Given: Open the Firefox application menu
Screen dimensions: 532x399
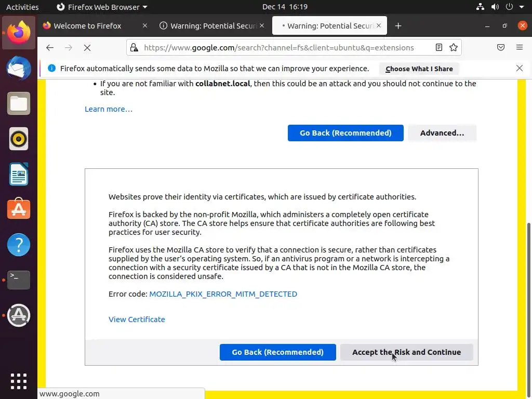Looking at the screenshot, I should (x=519, y=47).
